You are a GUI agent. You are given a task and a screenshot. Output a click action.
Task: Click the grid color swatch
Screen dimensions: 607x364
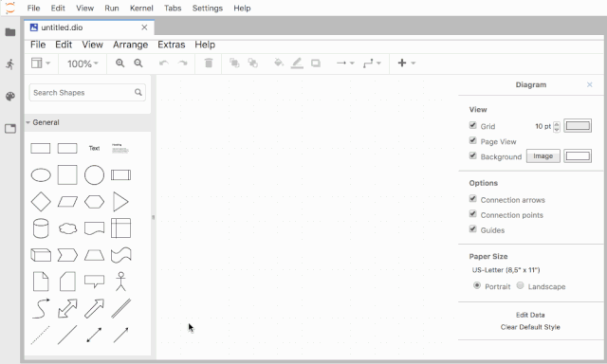(578, 126)
